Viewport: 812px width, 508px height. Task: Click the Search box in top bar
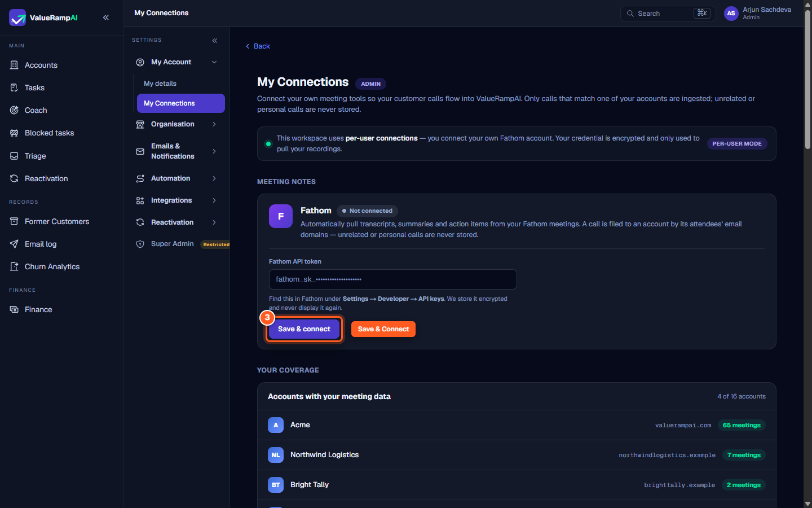coord(668,14)
